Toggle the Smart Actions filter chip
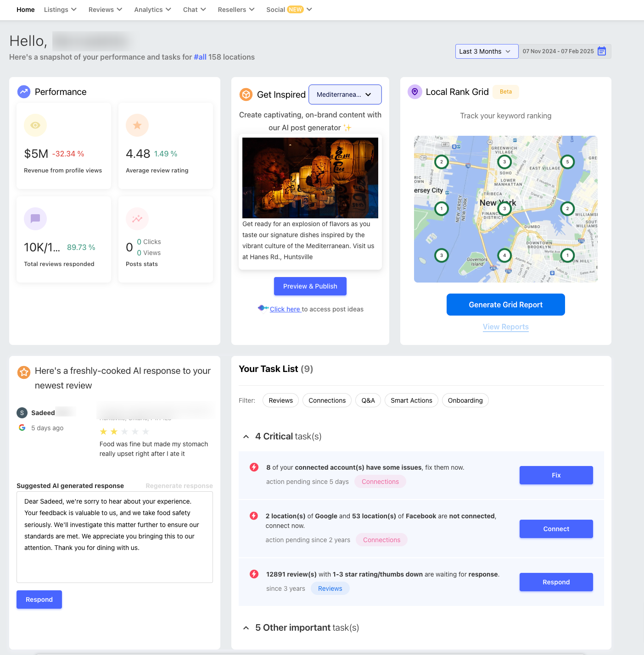Viewport: 644px width, 655px height. tap(411, 400)
